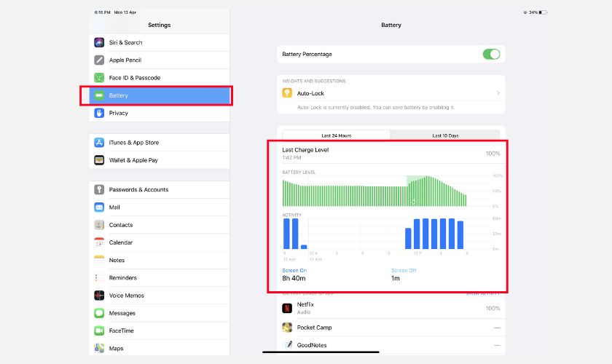612x364 pixels.
Task: Tap Show Activity link above app list
Action: tap(483, 293)
